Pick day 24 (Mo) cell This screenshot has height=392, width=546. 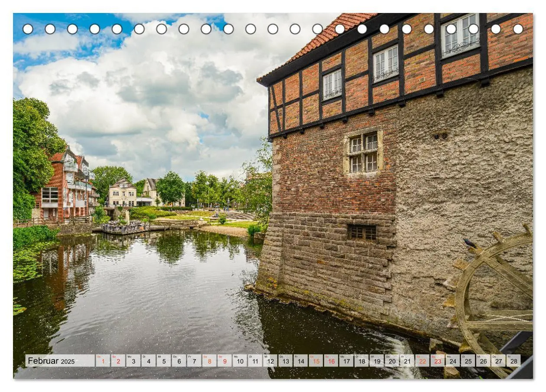point(452,360)
